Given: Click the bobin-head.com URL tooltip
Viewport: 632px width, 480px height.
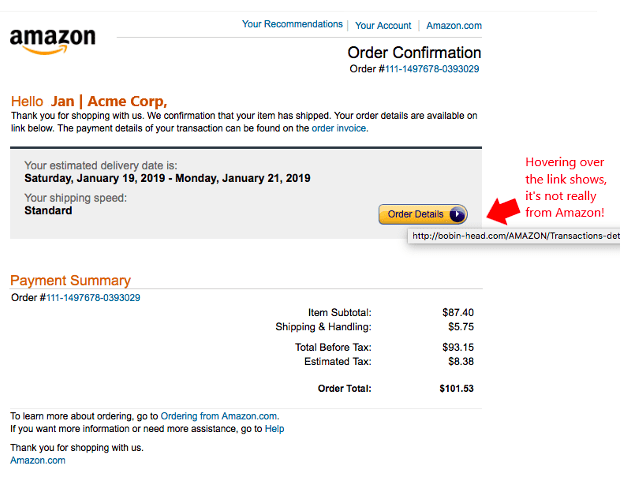Looking at the screenshot, I should coord(514,236).
